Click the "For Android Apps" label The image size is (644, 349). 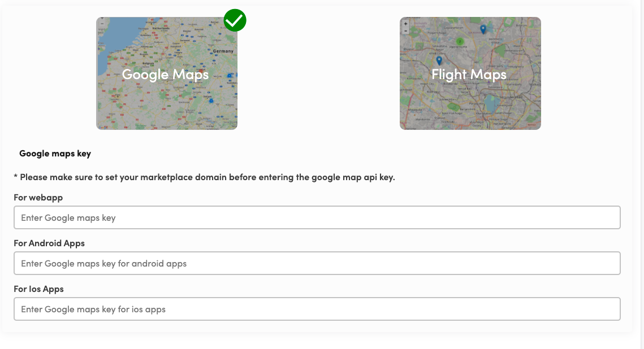(x=49, y=243)
